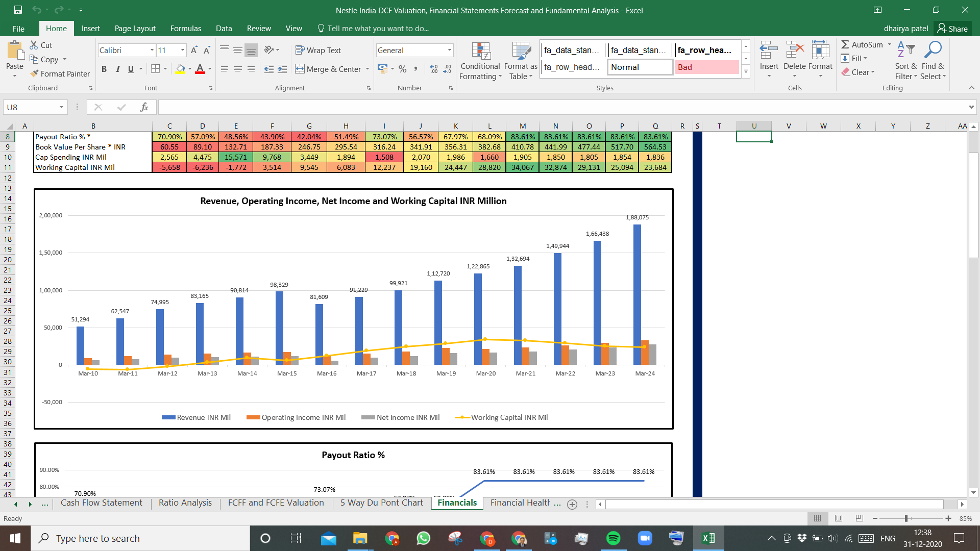Viewport: 980px width, 551px height.
Task: Toggle Wrap Text
Action: coord(318,50)
